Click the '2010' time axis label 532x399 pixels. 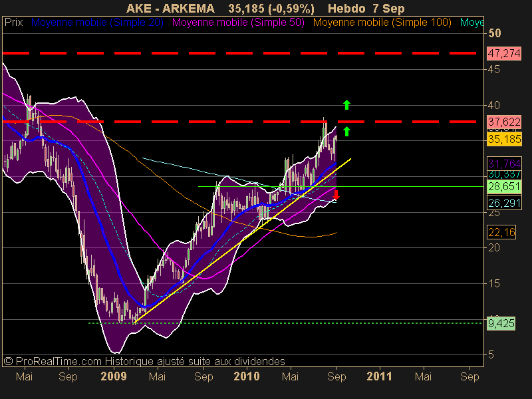click(247, 376)
